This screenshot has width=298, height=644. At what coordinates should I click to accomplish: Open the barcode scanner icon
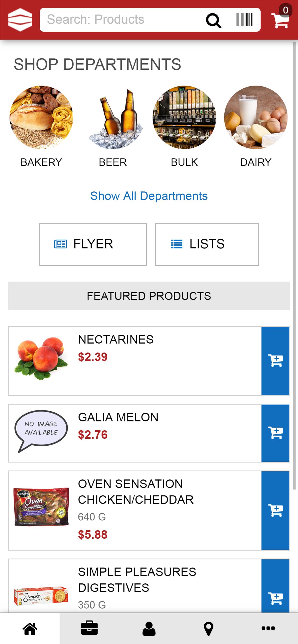click(x=245, y=20)
